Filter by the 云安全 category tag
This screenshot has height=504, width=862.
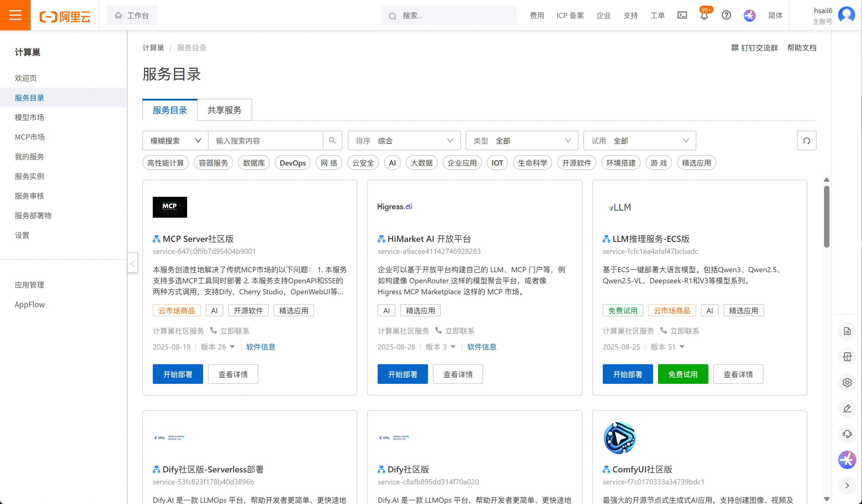click(x=363, y=163)
